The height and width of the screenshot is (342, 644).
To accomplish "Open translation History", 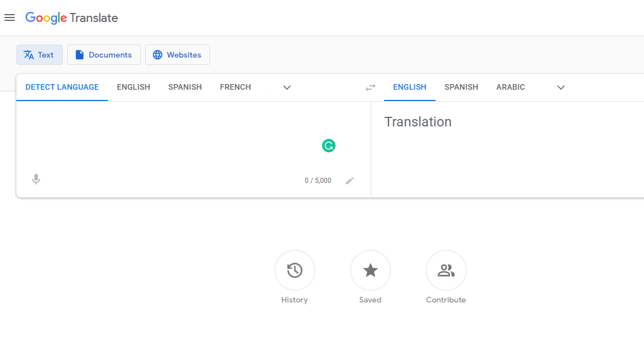I will 294,270.
